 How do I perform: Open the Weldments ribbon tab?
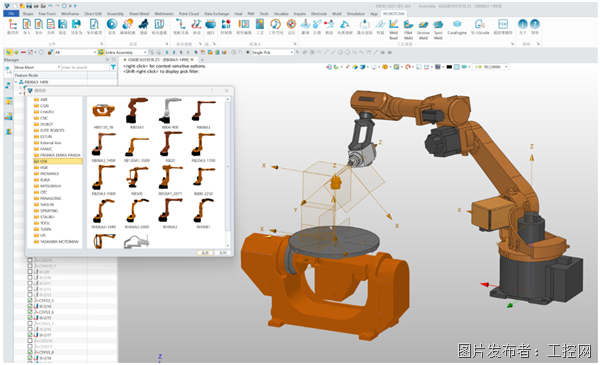click(164, 13)
